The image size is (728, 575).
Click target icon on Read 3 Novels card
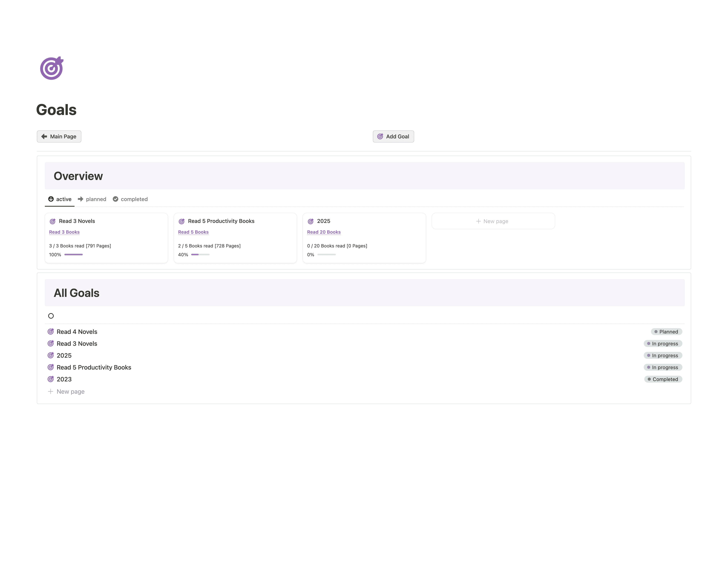(x=53, y=221)
